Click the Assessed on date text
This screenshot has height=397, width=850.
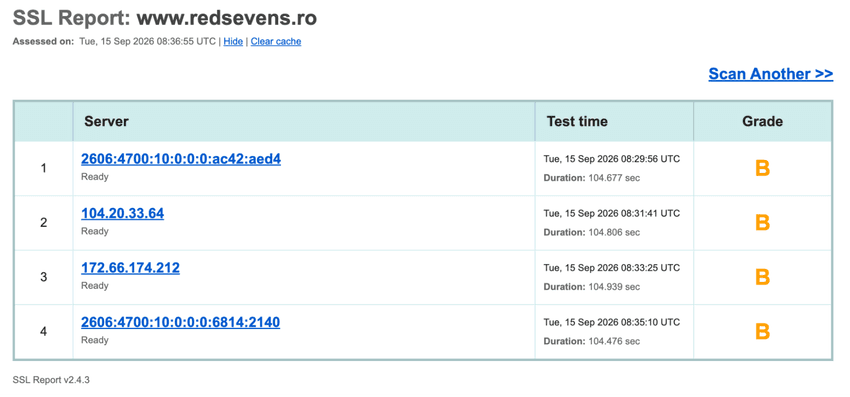pyautogui.click(x=147, y=41)
